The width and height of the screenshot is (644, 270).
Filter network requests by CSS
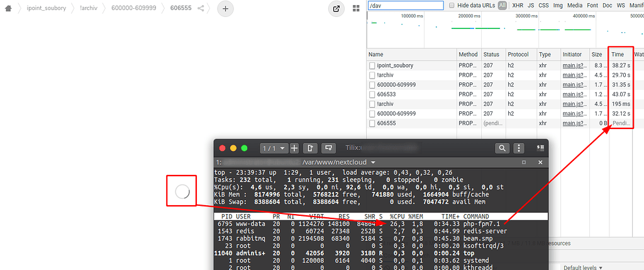click(543, 5)
